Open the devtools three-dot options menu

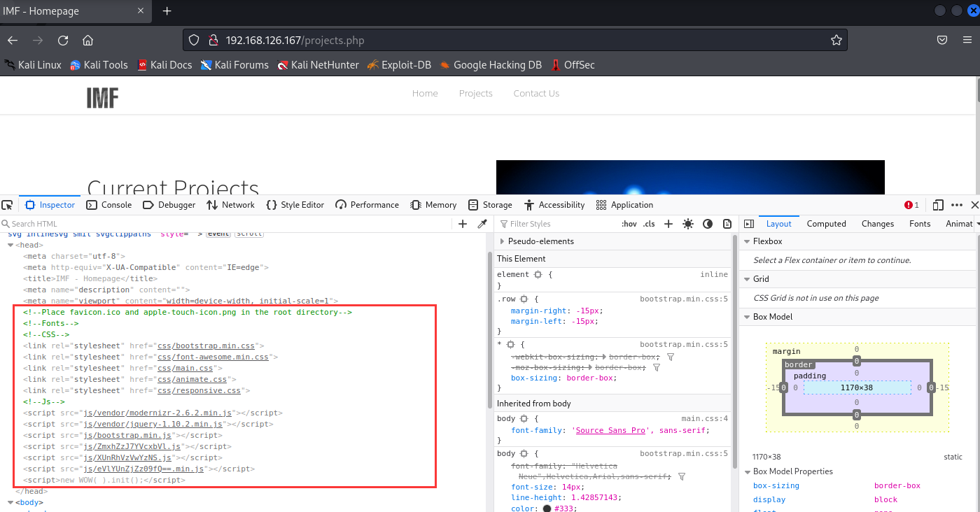(x=957, y=205)
